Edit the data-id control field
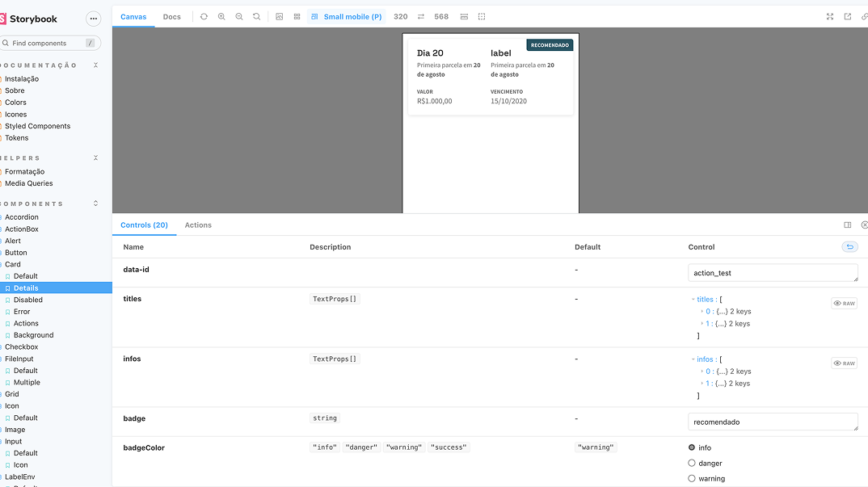This screenshot has width=868, height=487. pyautogui.click(x=773, y=273)
